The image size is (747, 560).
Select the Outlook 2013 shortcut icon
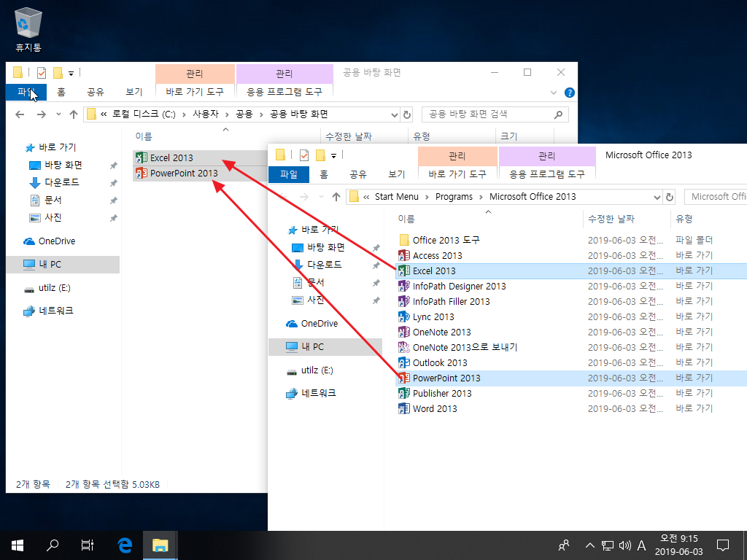click(x=404, y=363)
